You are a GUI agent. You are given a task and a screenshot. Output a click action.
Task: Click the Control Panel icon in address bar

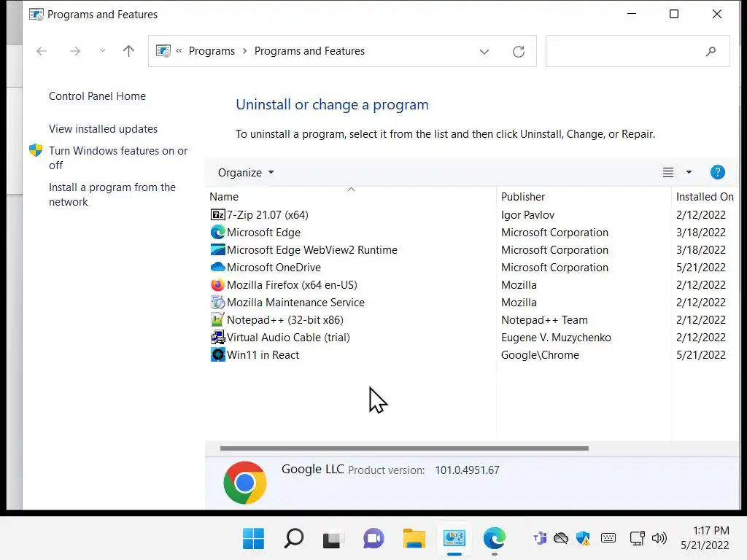point(163,51)
